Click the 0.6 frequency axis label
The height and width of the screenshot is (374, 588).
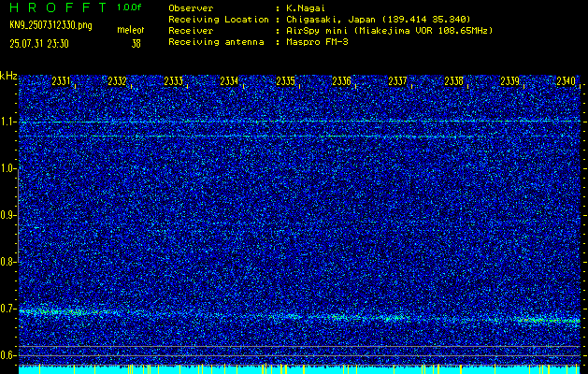(x=7, y=355)
